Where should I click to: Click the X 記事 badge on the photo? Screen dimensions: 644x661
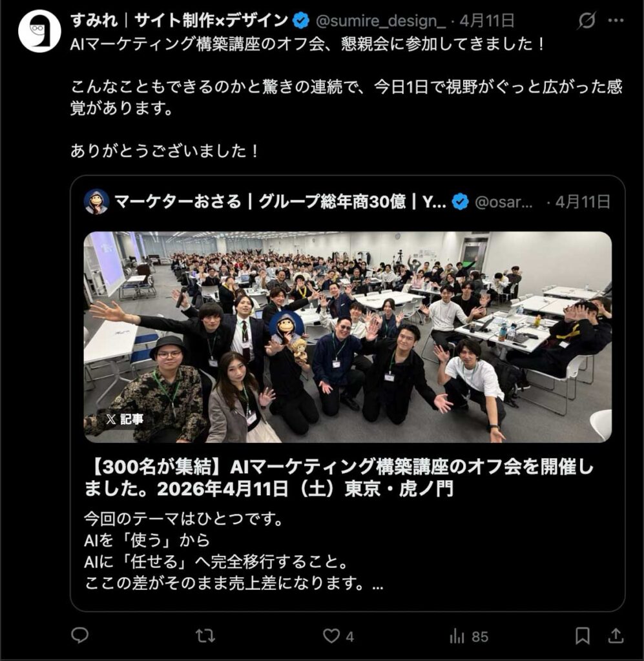point(125,419)
